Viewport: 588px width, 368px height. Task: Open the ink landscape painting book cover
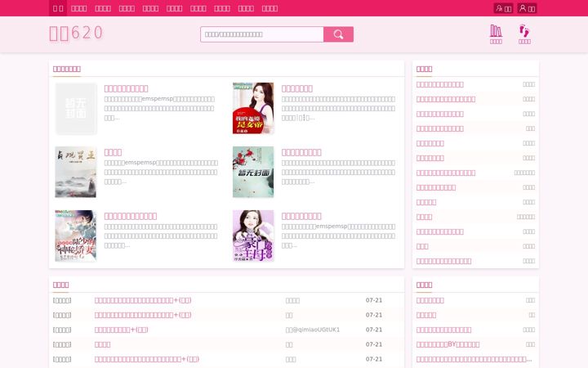click(x=76, y=172)
